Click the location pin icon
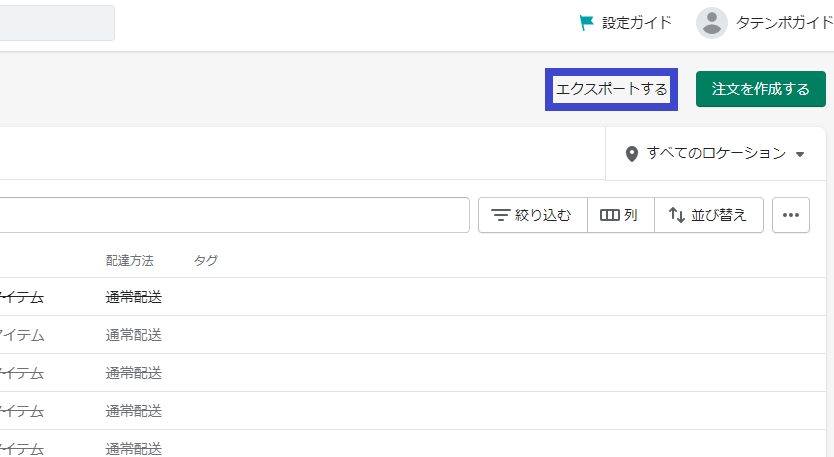 (x=631, y=154)
